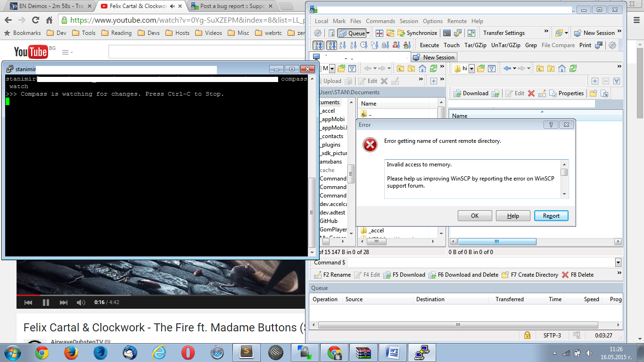Open the Commands menu

point(380,21)
